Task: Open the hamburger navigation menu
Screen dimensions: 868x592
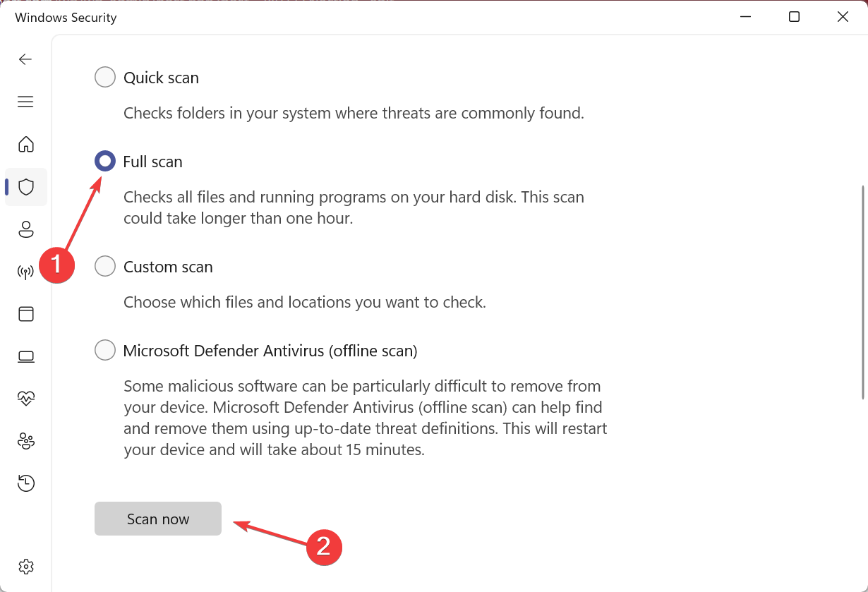Action: tap(25, 102)
